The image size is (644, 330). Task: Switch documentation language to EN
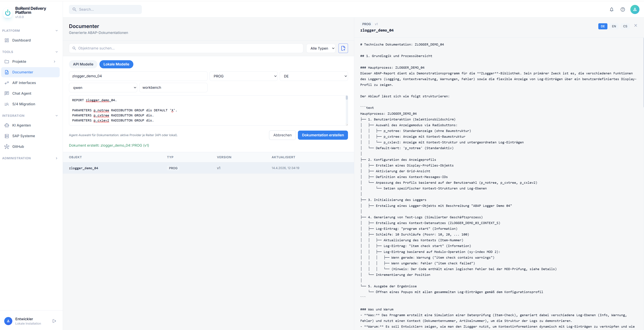[x=614, y=26]
